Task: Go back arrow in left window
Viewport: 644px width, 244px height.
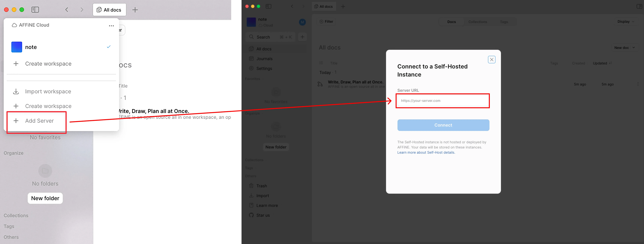Action: point(67,10)
